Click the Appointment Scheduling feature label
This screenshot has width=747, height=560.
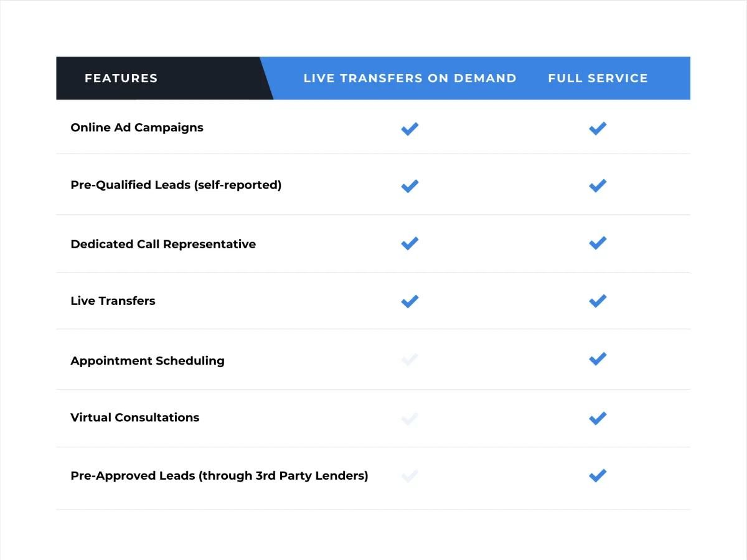coord(148,361)
